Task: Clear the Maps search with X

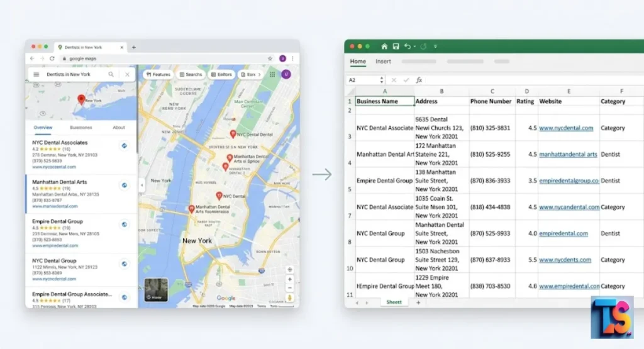Action: tap(127, 74)
